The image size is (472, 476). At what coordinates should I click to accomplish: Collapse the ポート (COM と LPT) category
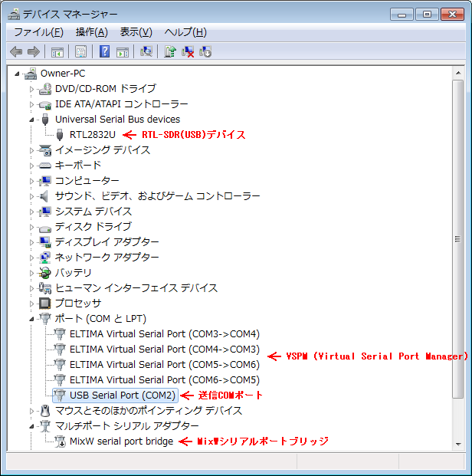tap(31, 319)
